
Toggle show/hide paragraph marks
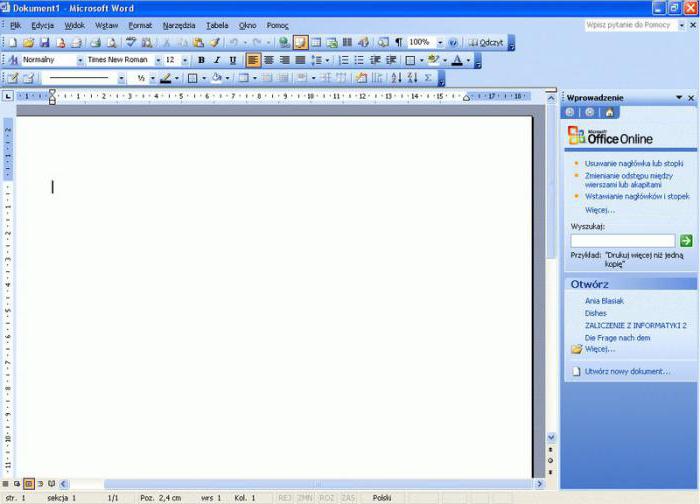pos(399,43)
